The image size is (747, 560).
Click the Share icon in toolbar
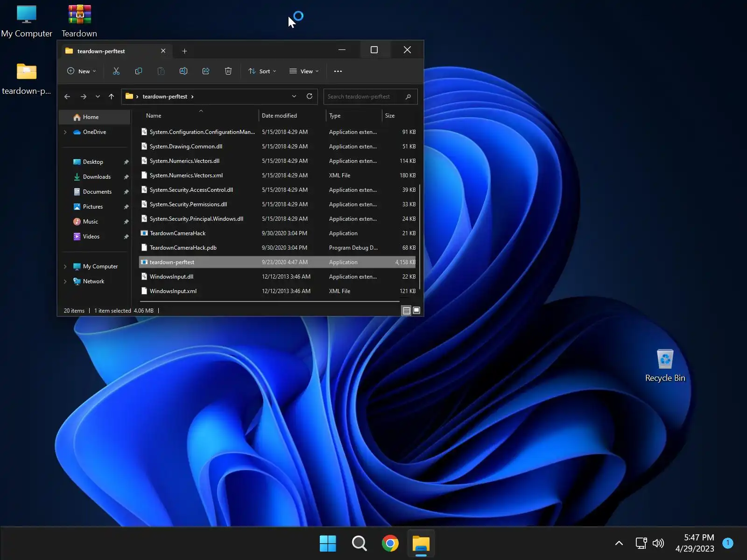point(206,71)
